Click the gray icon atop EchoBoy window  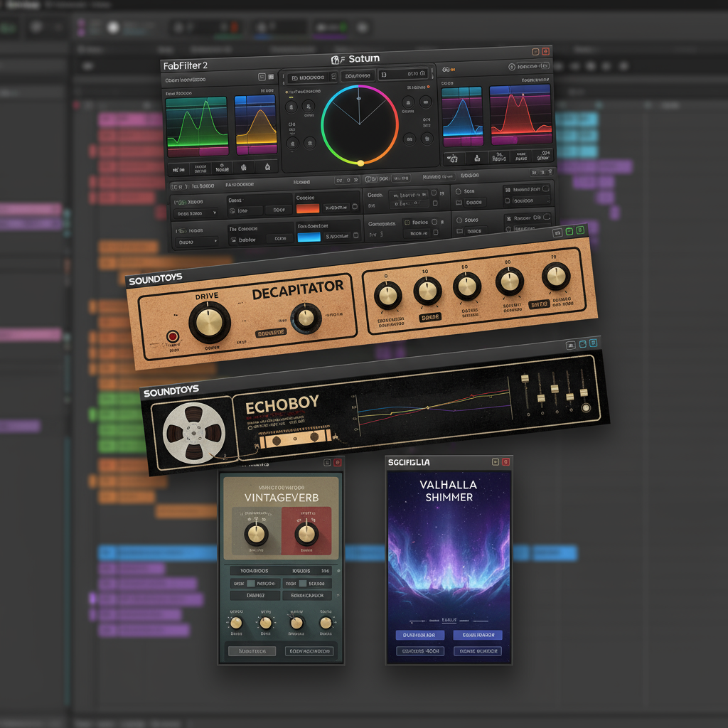[x=571, y=345]
